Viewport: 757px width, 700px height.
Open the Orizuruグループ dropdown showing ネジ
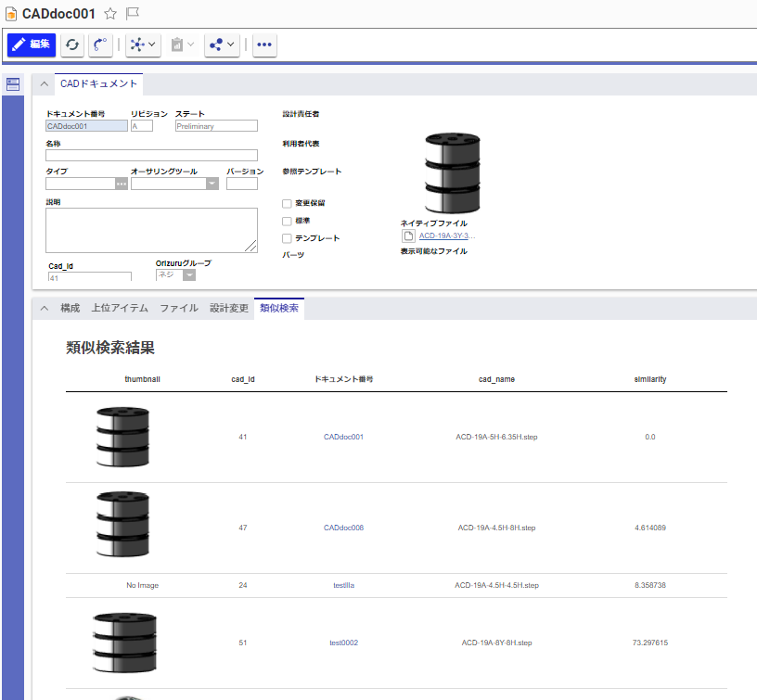coord(189,274)
